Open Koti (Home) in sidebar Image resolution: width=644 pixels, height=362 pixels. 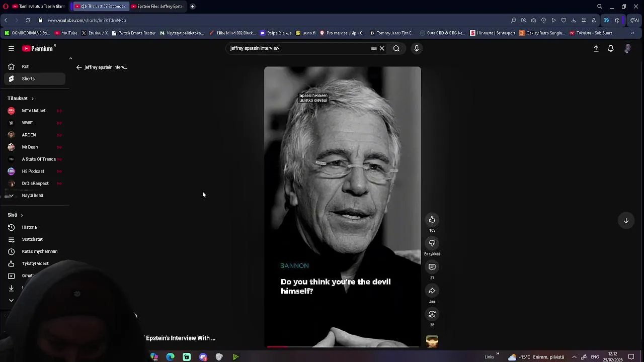pos(35,66)
